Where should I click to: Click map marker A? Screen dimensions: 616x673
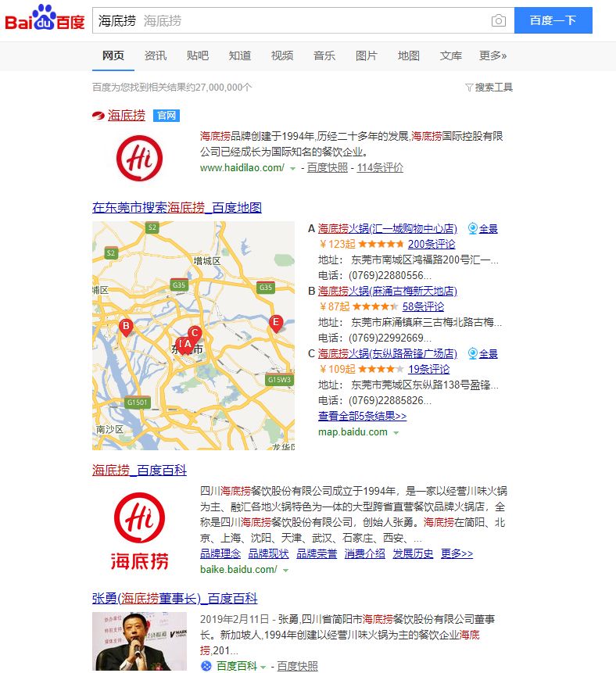187,345
